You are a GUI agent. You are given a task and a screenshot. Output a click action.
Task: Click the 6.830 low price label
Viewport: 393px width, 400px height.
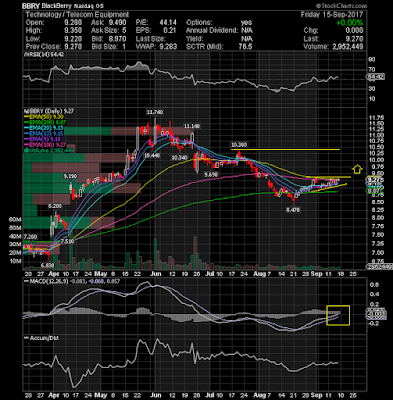[x=47, y=266]
